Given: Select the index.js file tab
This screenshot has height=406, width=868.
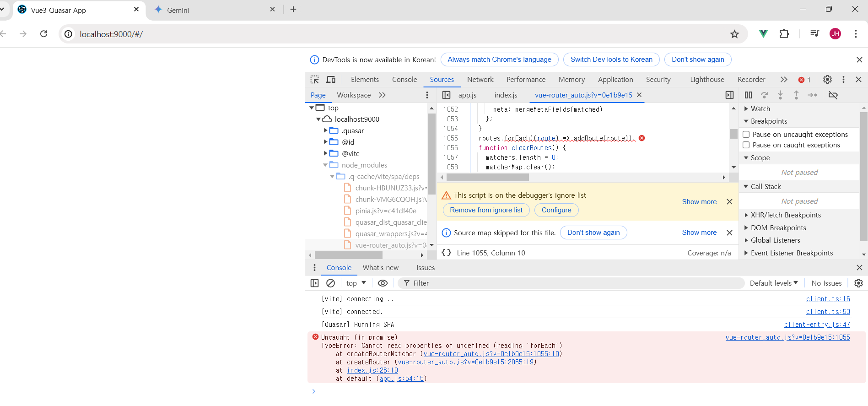Looking at the screenshot, I should tap(506, 95).
